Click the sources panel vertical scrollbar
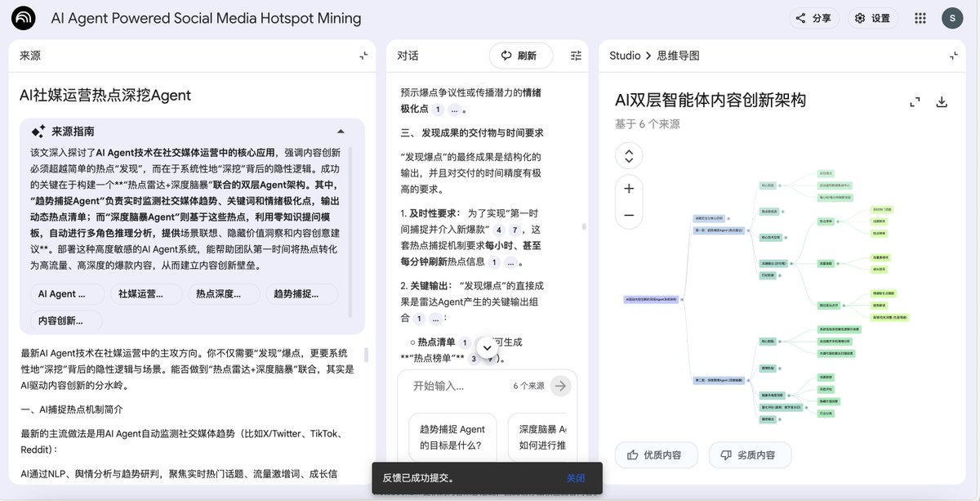 pos(366,355)
